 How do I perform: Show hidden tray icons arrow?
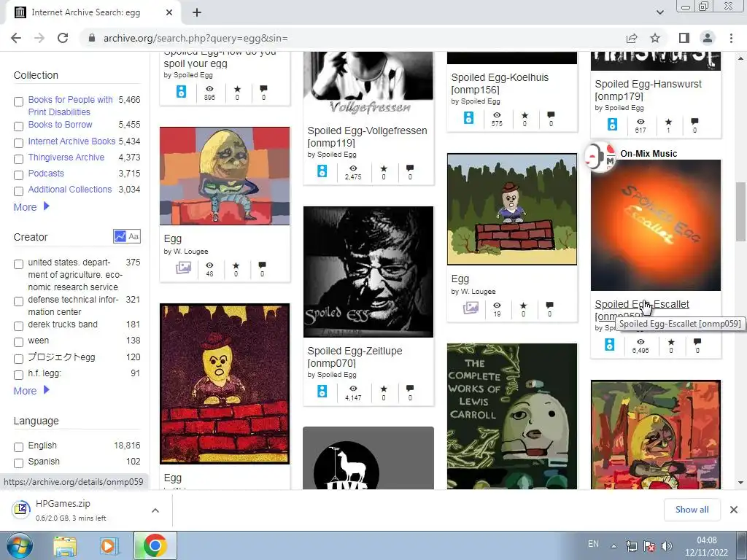pyautogui.click(x=614, y=546)
